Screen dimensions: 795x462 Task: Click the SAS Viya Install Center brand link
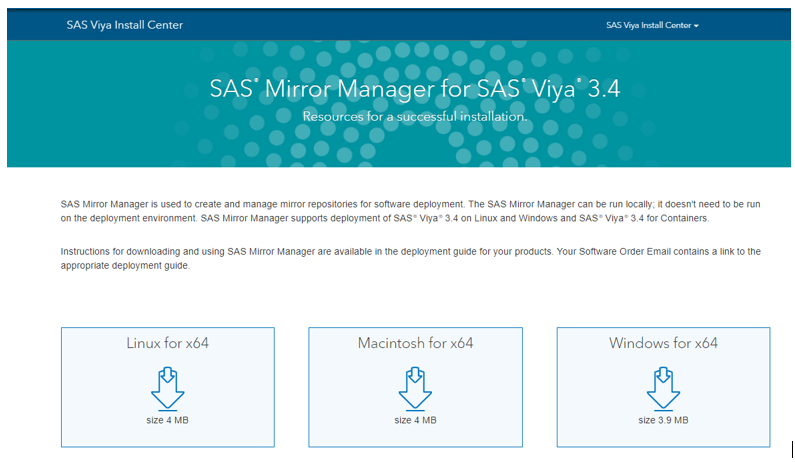(x=125, y=25)
